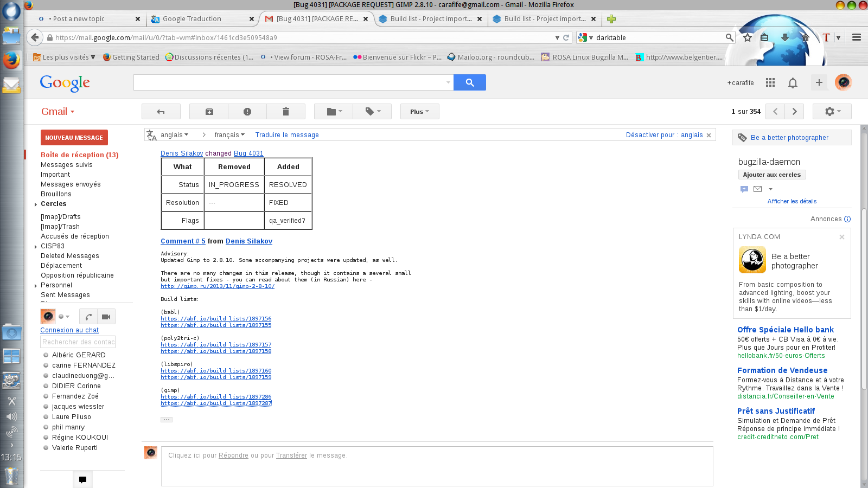
Task: Reload the page with the refresh icon
Action: pyautogui.click(x=566, y=37)
